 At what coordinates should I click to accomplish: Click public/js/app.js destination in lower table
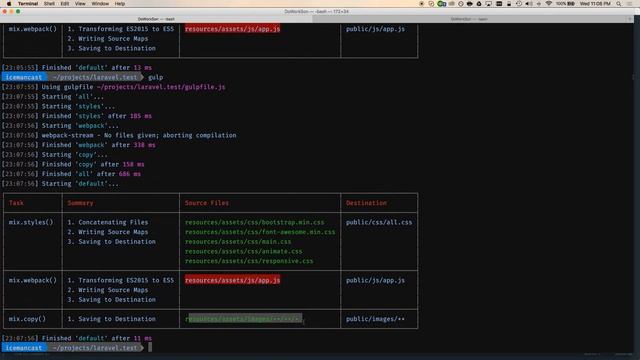376,280
